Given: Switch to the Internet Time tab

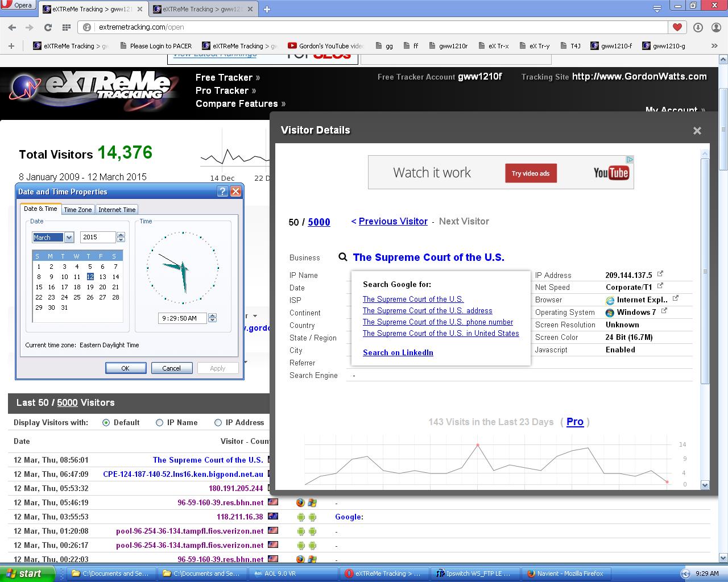Looking at the screenshot, I should point(117,210).
